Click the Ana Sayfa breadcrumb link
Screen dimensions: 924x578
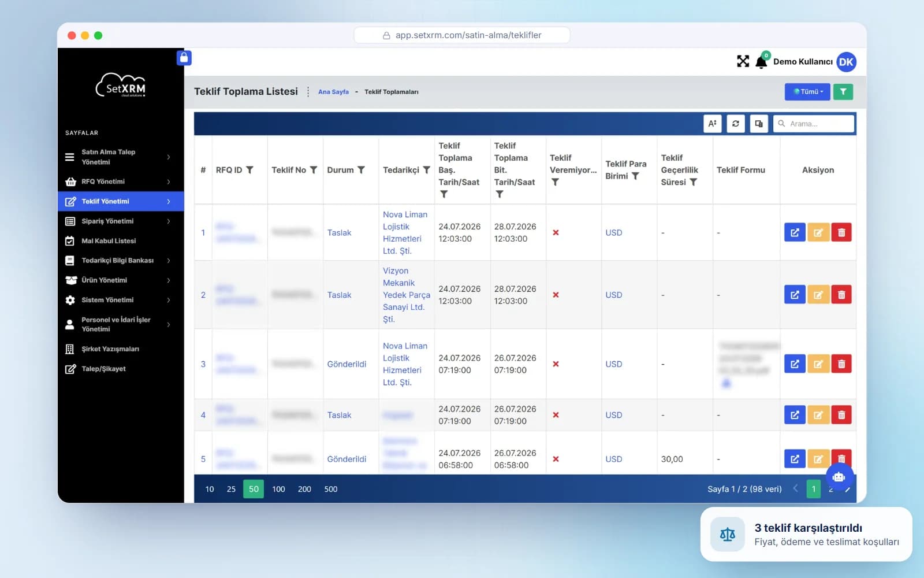(333, 92)
